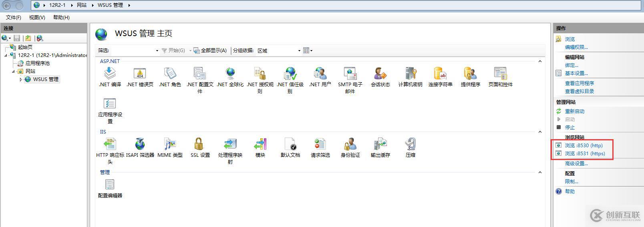Click 编辑权限... link
Screen dimensions: 644x227
click(576, 47)
